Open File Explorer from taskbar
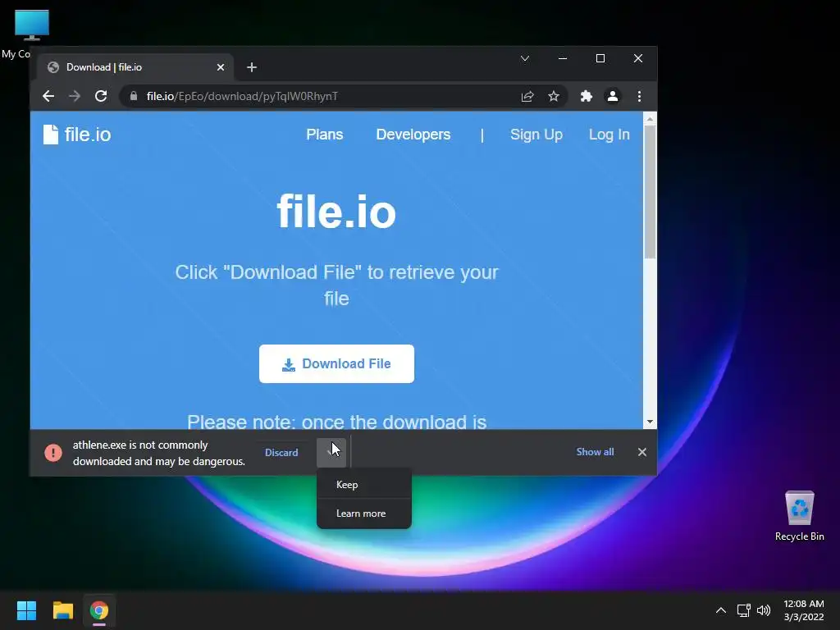Image resolution: width=840 pixels, height=630 pixels. tap(62, 610)
